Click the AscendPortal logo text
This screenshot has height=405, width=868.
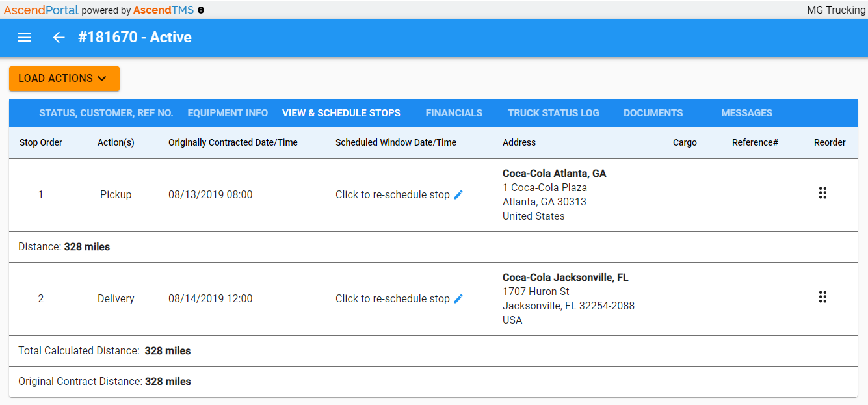tap(41, 10)
